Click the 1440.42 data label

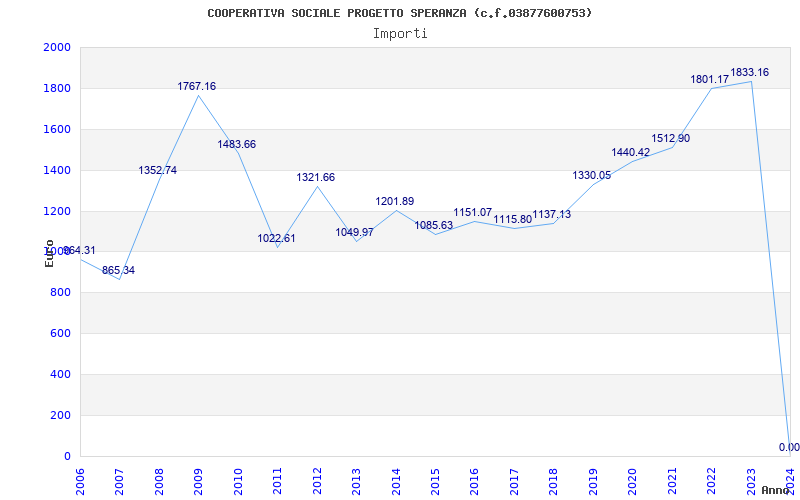click(631, 153)
